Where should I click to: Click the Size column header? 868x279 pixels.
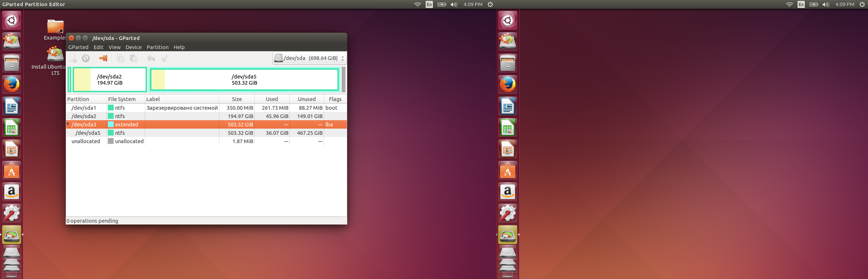click(x=237, y=99)
